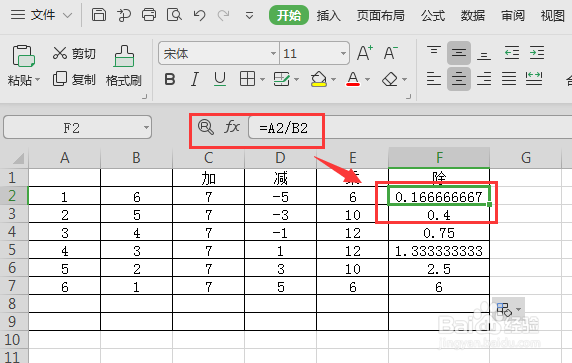This screenshot has width=572, height=363.
Task: Open the font name 宋体 dropdown
Action: click(273, 54)
